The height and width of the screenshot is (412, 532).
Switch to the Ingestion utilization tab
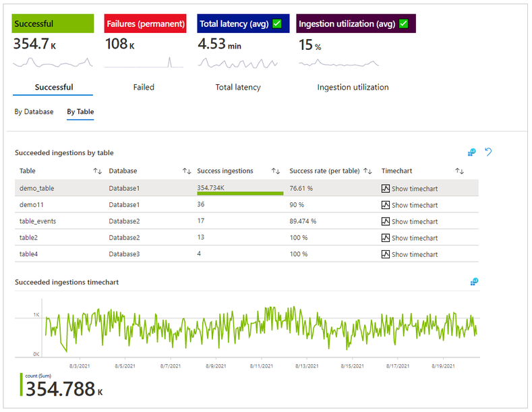pyautogui.click(x=353, y=87)
